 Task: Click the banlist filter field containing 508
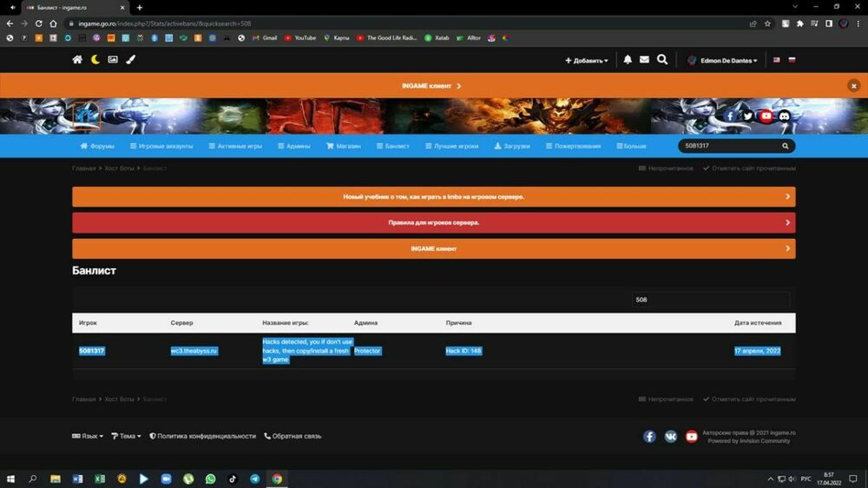tap(710, 300)
